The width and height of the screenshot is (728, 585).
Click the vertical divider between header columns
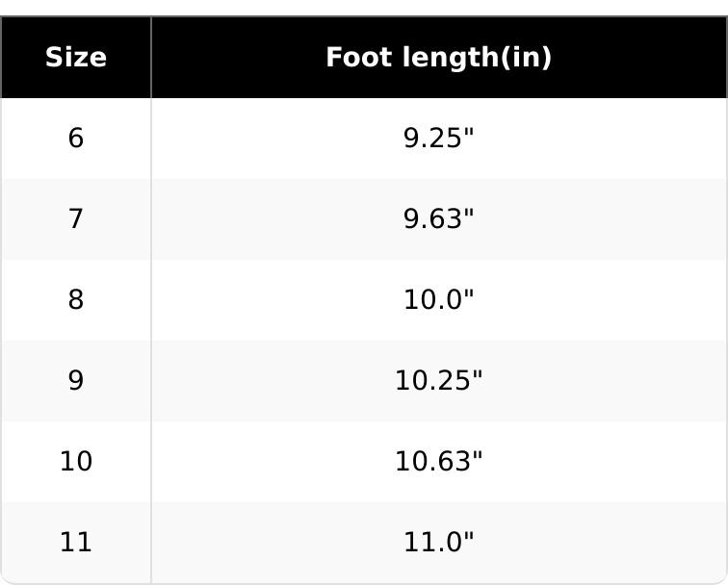[151, 58]
